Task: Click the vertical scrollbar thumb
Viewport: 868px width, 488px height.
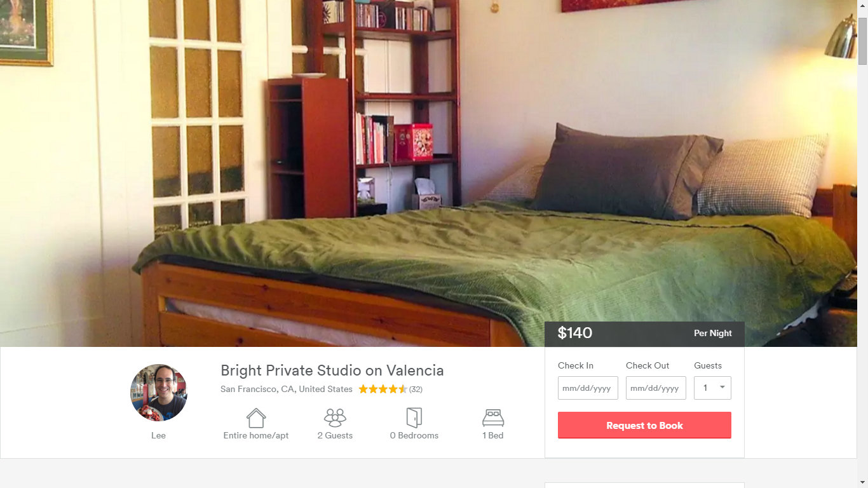Action: [862, 41]
